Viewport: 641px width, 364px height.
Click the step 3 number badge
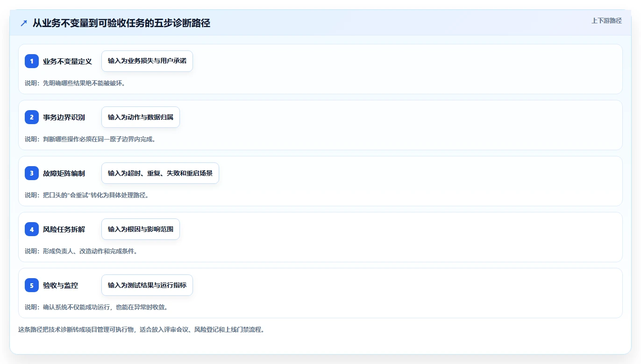(32, 173)
